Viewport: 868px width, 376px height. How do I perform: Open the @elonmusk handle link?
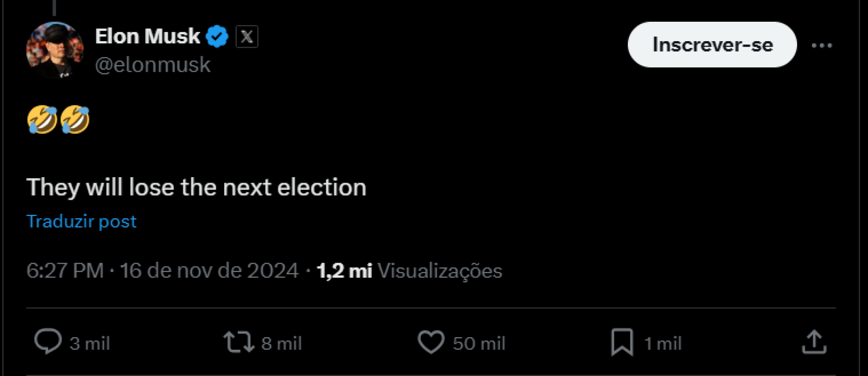[153, 65]
